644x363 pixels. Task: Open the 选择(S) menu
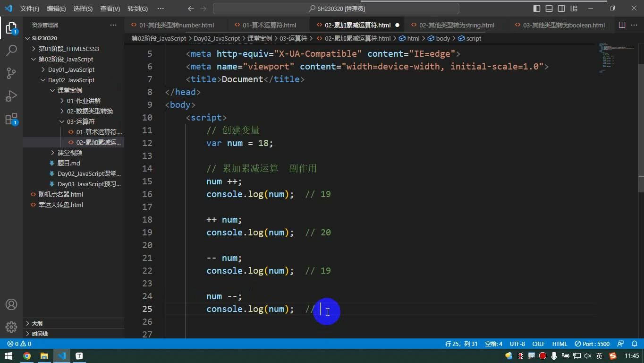(x=83, y=9)
